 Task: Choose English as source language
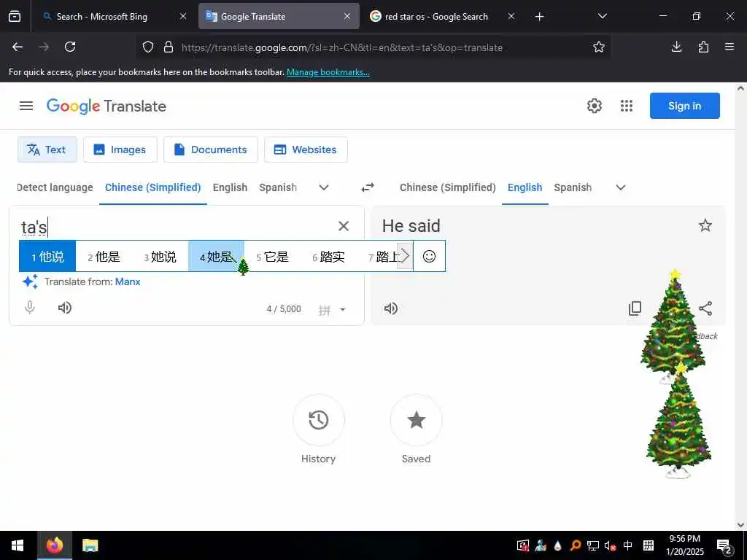pyautogui.click(x=230, y=187)
